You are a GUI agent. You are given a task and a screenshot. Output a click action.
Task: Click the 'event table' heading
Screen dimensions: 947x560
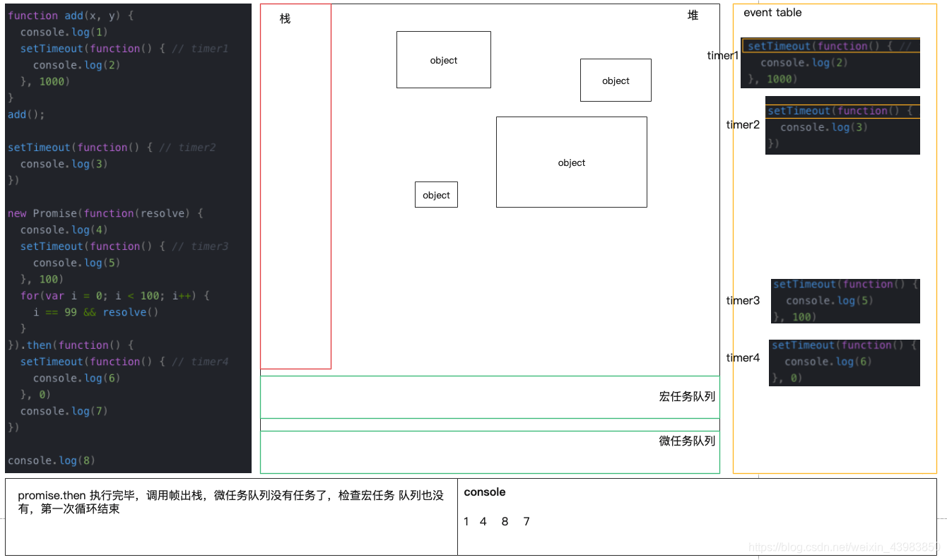(772, 13)
